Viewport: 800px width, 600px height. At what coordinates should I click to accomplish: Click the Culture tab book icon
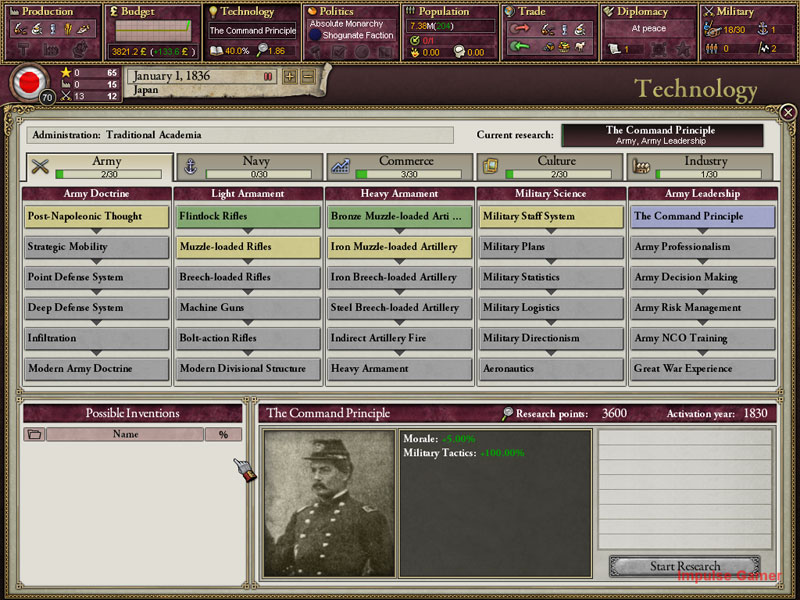click(x=490, y=166)
